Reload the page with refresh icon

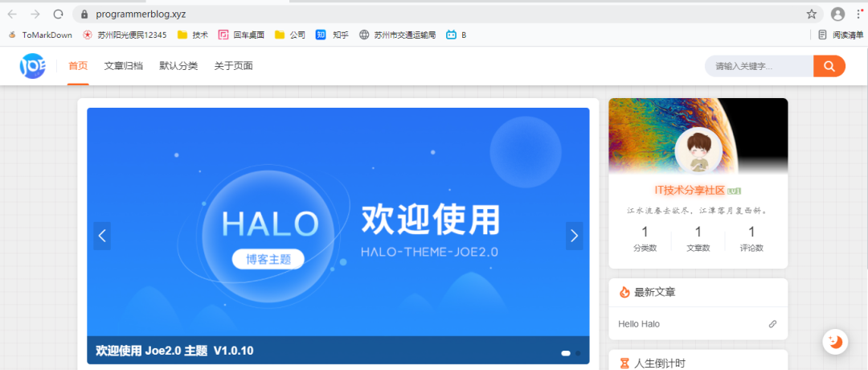point(58,14)
